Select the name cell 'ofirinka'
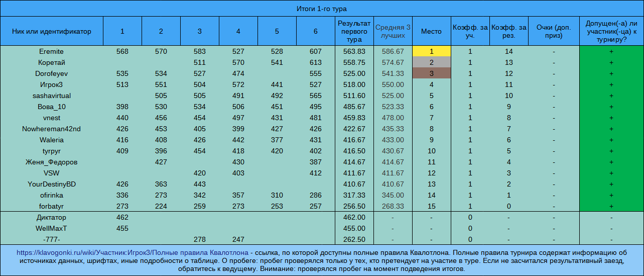 point(52,196)
